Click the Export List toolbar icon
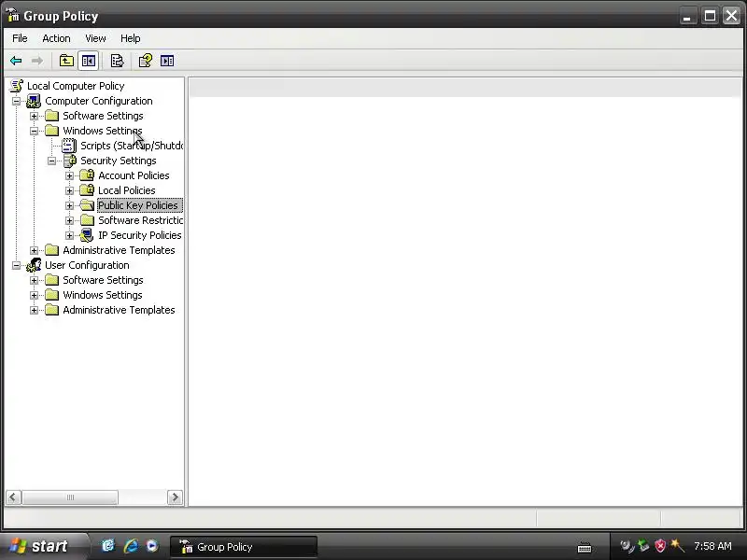 117,61
